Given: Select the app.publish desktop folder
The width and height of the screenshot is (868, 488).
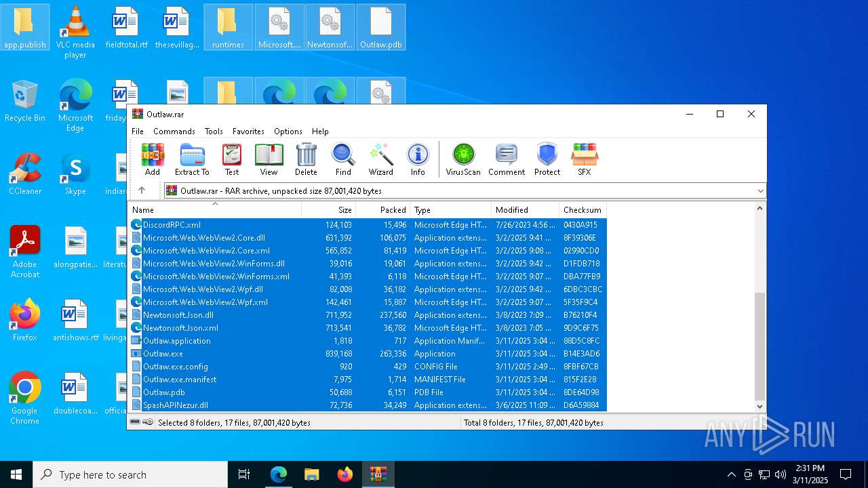Looking at the screenshot, I should 24,28.
